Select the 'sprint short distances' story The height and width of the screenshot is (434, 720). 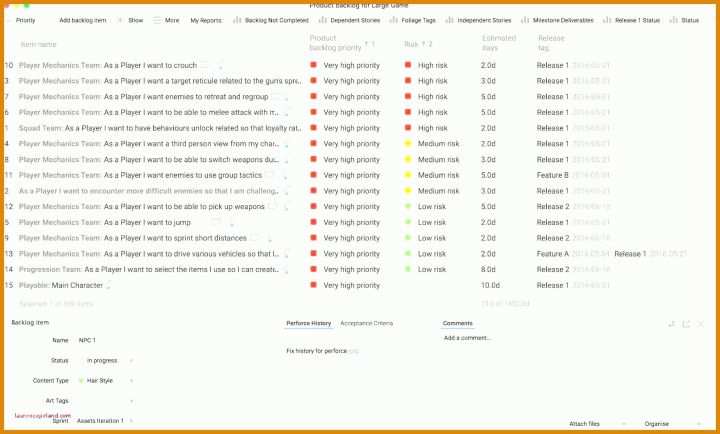[175, 238]
